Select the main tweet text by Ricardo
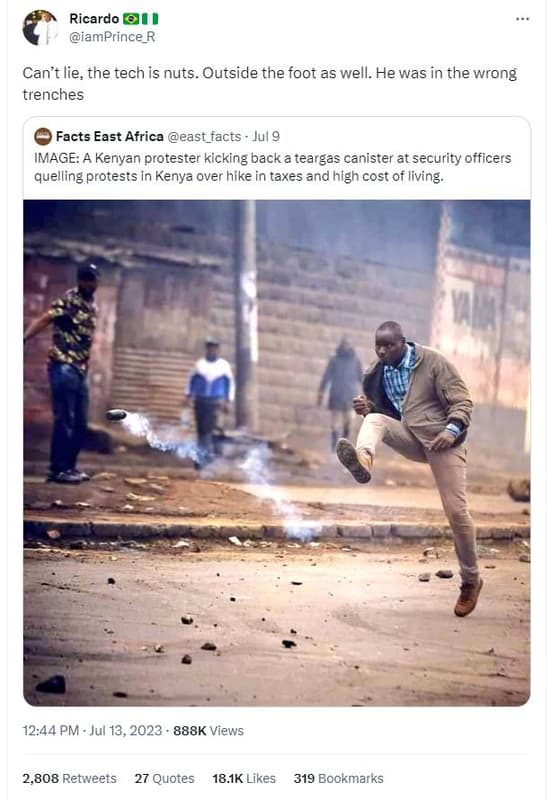Screen dimensions: 559x800 point(269,84)
